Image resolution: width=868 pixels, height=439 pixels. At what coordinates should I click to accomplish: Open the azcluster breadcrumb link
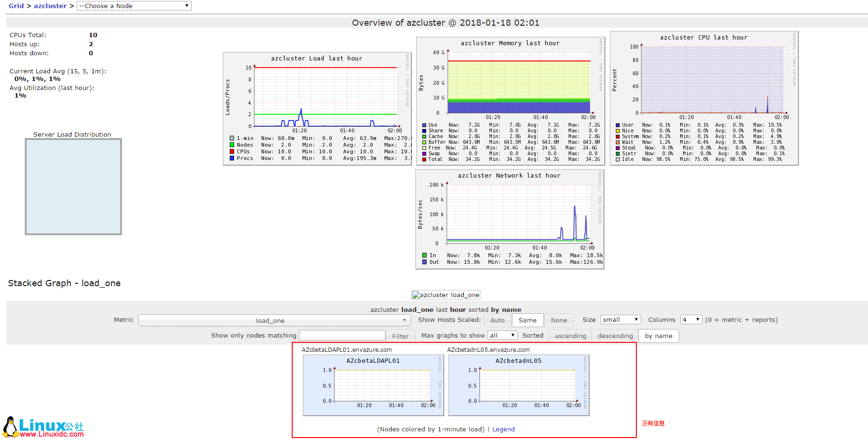50,6
